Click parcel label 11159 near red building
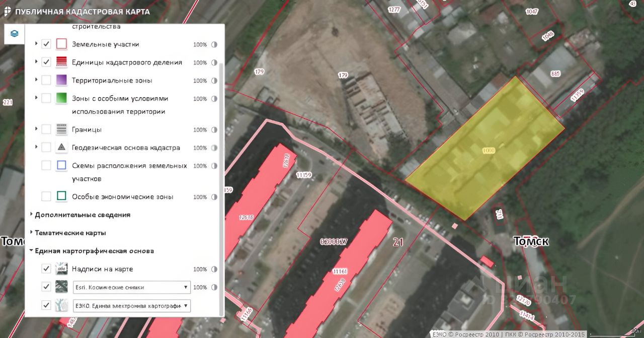Viewport: 644px width, 338px height. pyautogui.click(x=304, y=175)
